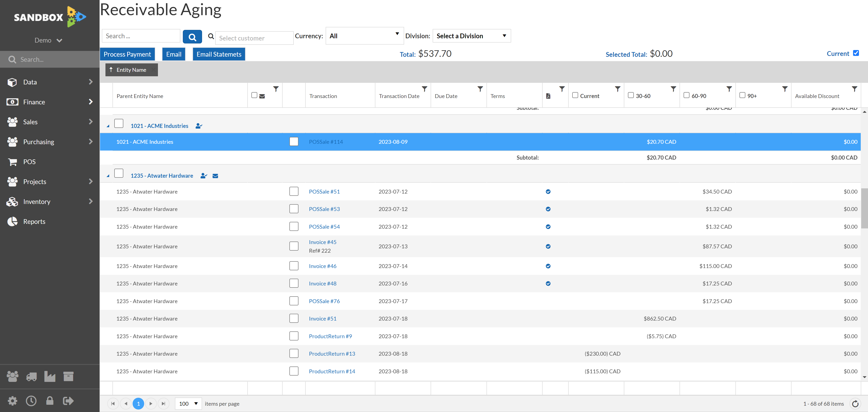Open the customers icon in bottom toolbar

click(12, 376)
